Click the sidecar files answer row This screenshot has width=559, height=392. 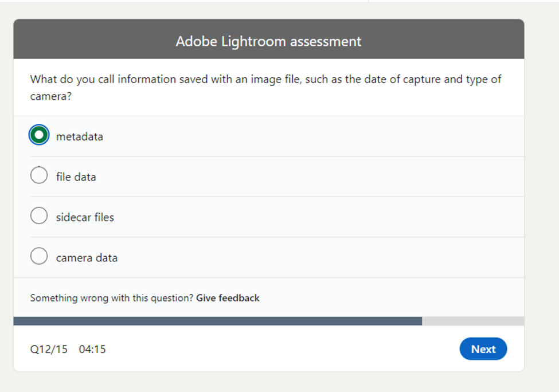point(229,217)
